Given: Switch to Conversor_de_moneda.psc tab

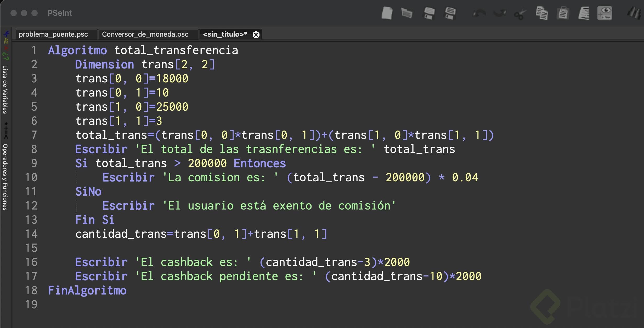Looking at the screenshot, I should pyautogui.click(x=145, y=34).
